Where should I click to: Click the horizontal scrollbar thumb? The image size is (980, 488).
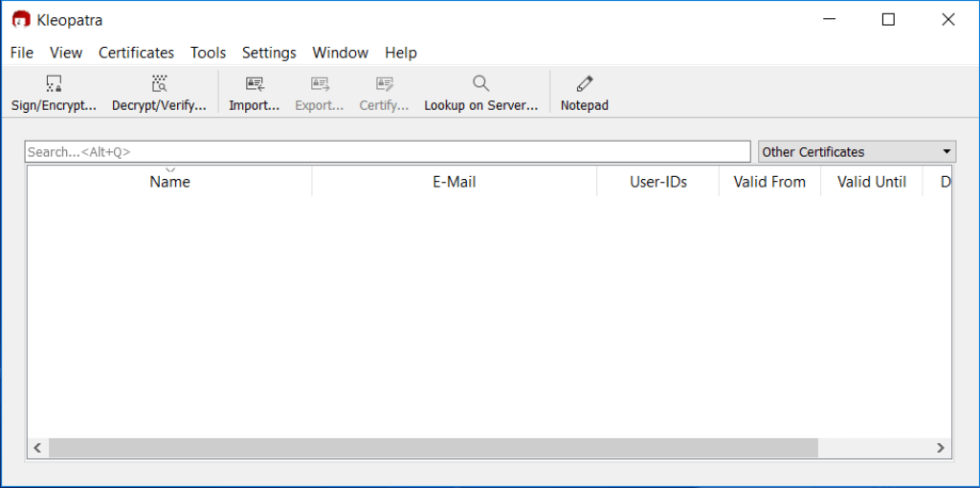[434, 448]
